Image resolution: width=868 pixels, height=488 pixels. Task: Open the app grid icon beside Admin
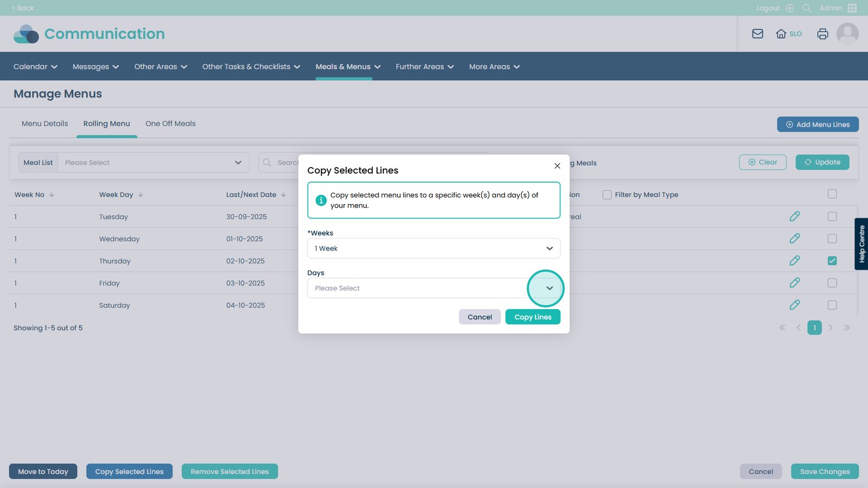852,8
